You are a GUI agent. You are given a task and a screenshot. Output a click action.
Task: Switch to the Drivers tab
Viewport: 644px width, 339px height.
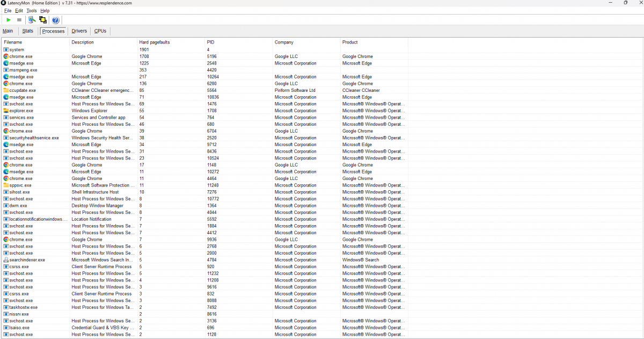[79, 31]
